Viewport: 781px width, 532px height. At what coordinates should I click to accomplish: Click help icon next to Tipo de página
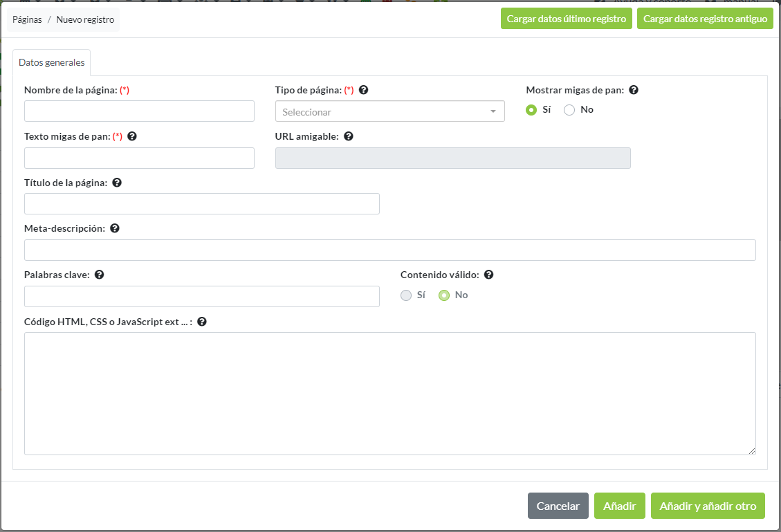coord(363,90)
